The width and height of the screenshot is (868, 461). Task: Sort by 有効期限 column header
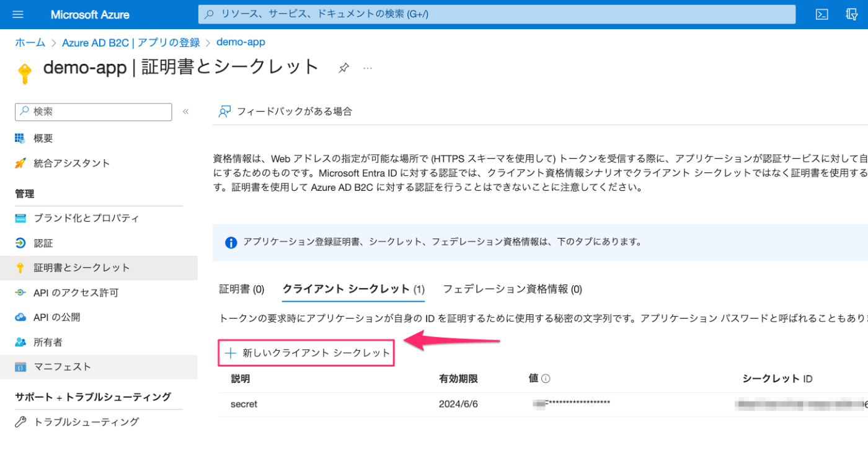pos(458,379)
